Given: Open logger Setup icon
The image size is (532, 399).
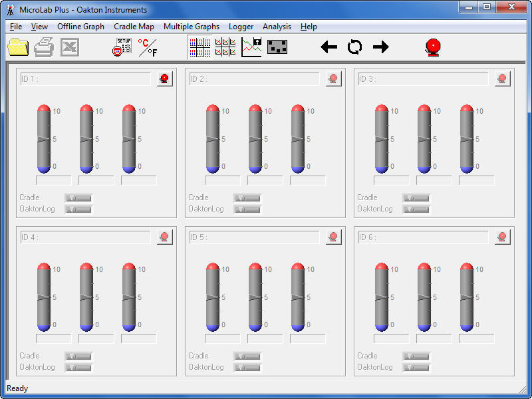Looking at the screenshot, I should (122, 47).
